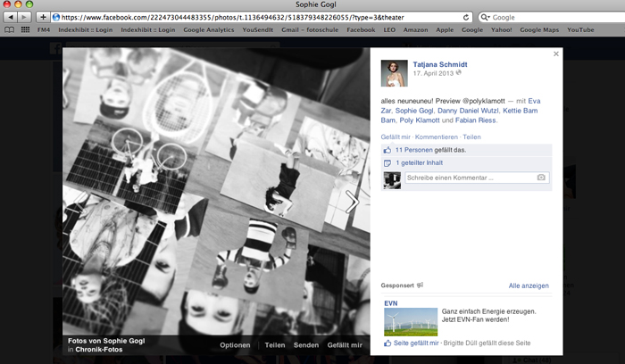The image size is (625, 364).
Task: Click the magnifier icon in Google search
Action: point(485,17)
